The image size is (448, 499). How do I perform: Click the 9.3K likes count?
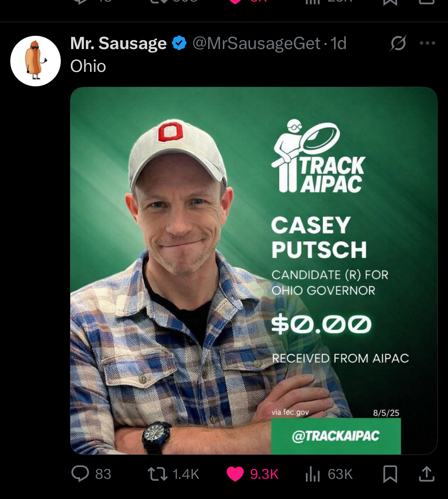(x=264, y=474)
